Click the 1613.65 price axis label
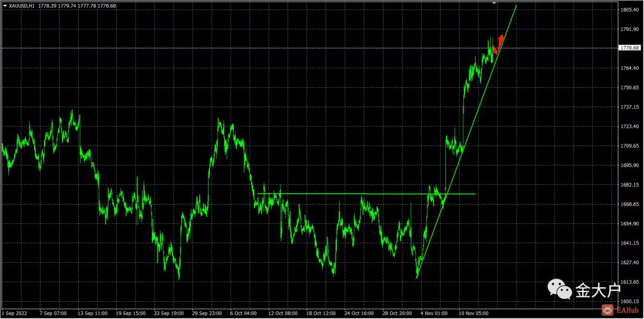Screen dimensions: 644x319 coord(629,282)
